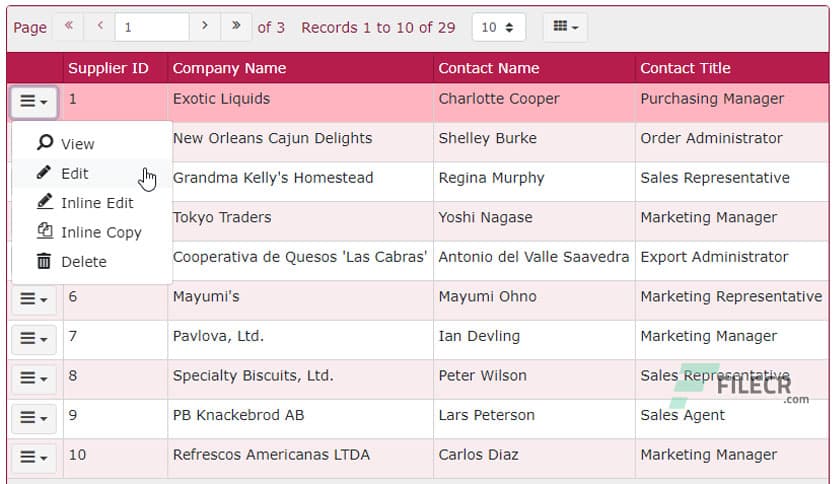
Task: Go to the next page arrow
Action: point(204,27)
